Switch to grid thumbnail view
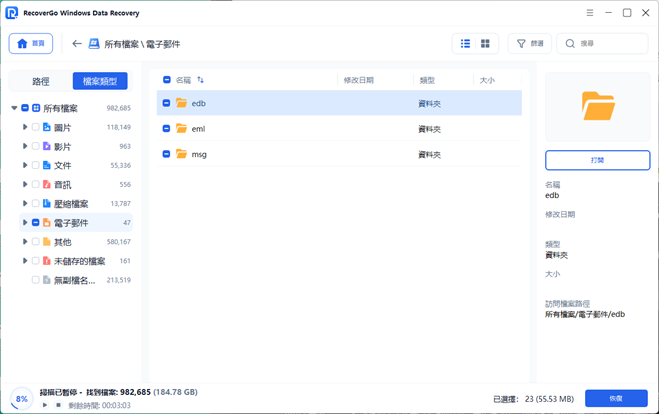Image resolution: width=659 pixels, height=414 pixels. coord(485,43)
